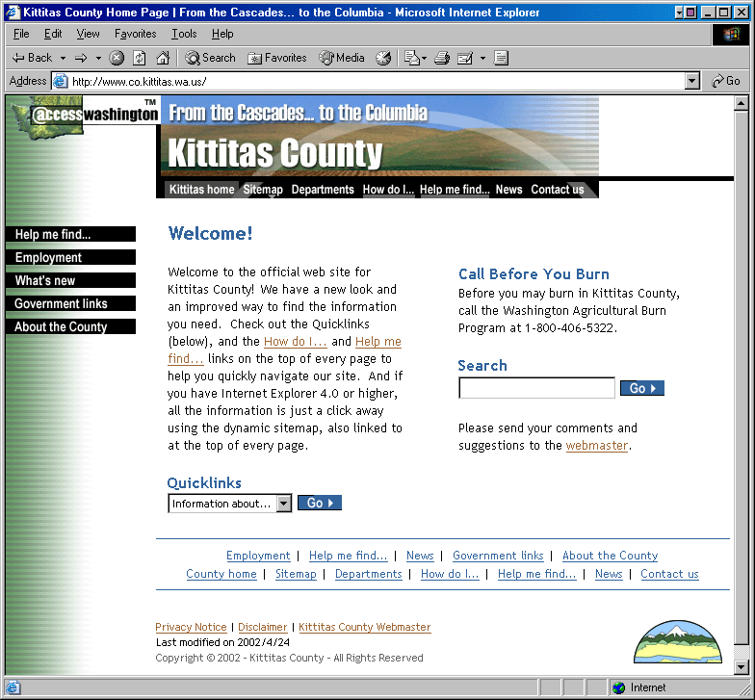Screen dimensions: 755x700
Task: Click the vertical scrollbar down arrow
Action: tap(742, 666)
